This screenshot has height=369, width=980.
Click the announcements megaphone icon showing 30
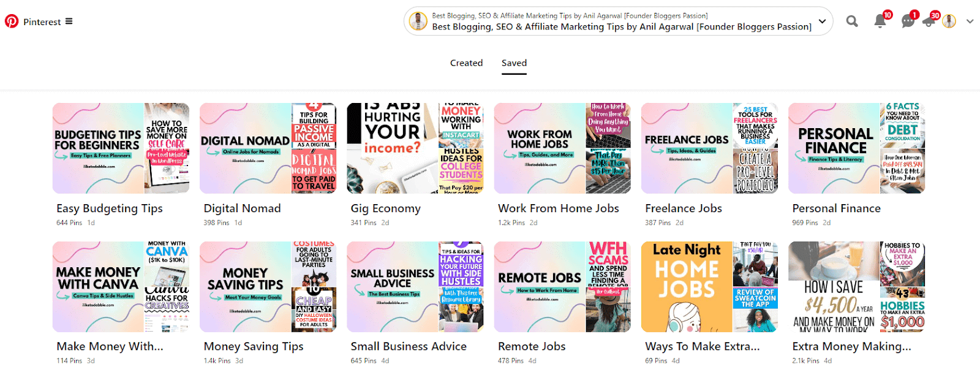tap(928, 21)
